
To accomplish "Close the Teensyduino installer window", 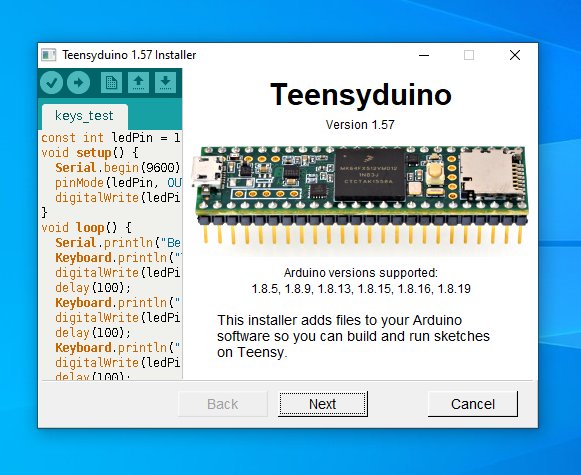I will (x=515, y=55).
